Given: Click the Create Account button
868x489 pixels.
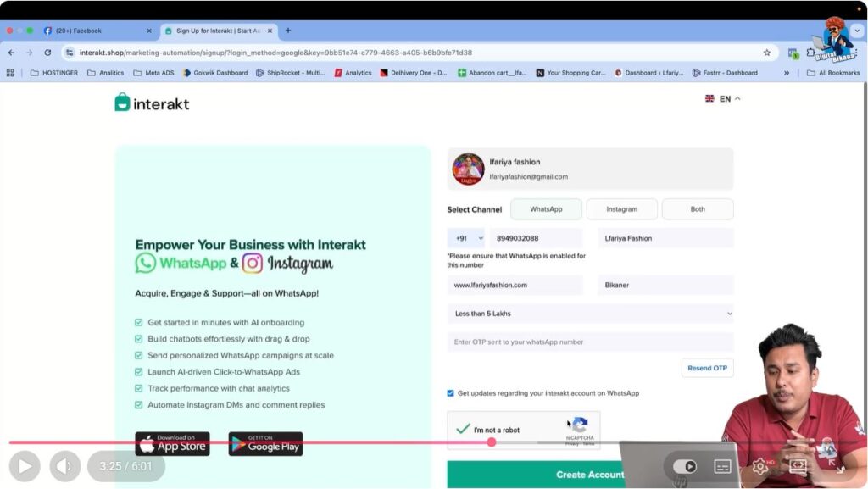Looking at the screenshot, I should click(x=589, y=475).
